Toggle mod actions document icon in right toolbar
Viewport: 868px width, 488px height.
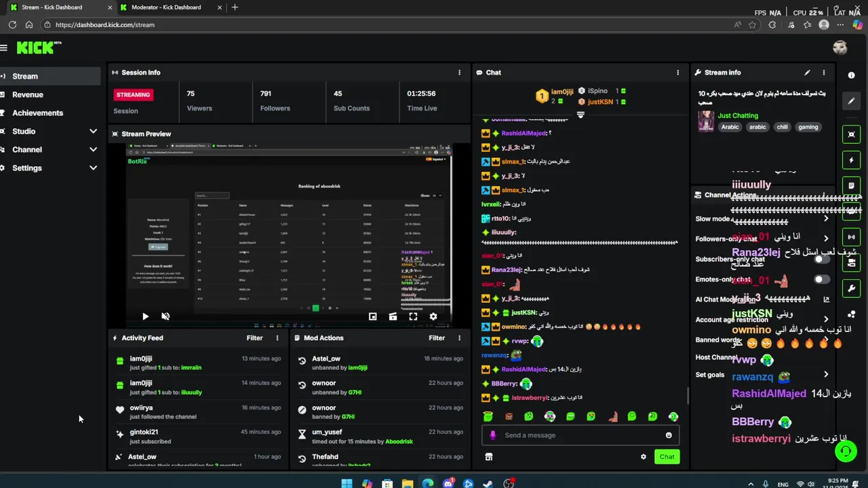point(852,186)
